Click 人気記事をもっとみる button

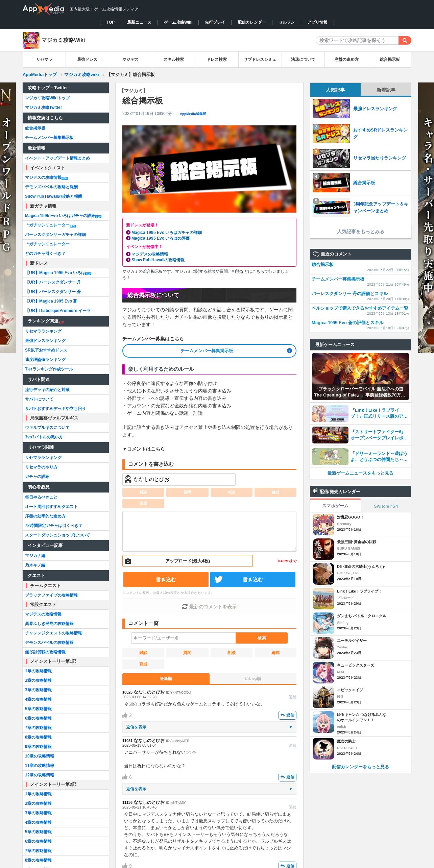[x=361, y=232]
